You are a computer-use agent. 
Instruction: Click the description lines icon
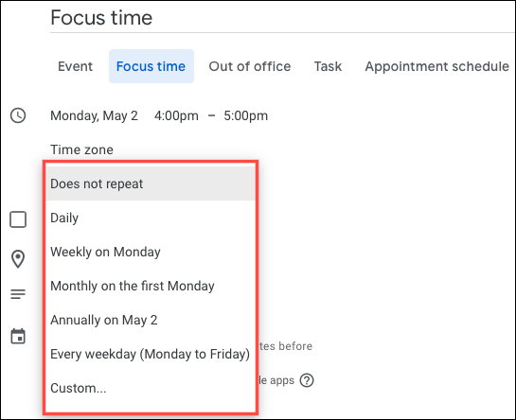18,294
